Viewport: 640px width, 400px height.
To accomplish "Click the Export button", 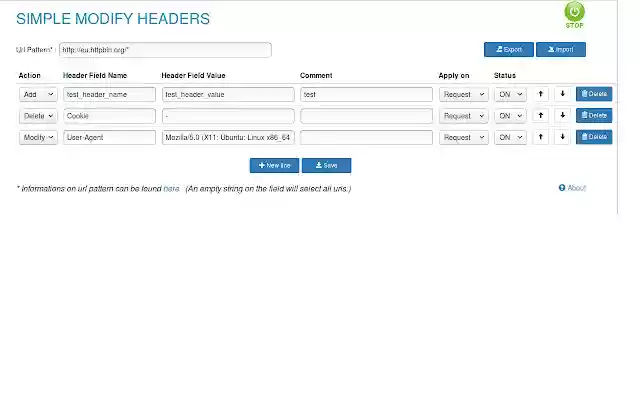I will point(509,49).
